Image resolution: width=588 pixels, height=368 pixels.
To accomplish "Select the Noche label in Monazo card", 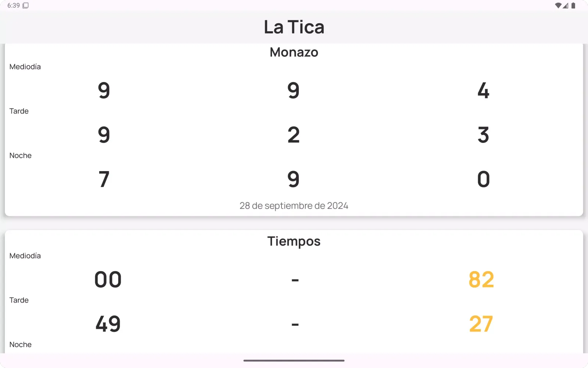I will tap(21, 156).
